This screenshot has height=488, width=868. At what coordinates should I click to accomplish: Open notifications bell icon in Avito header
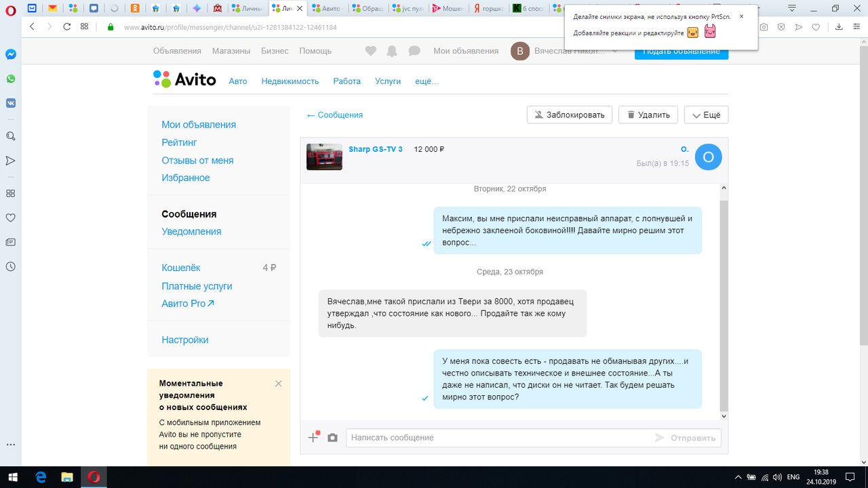(x=392, y=51)
